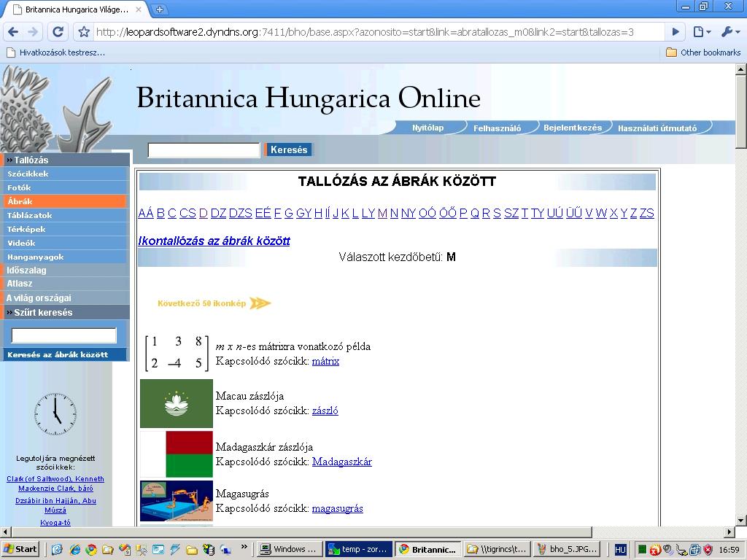
Task: Go back with the browser back arrow
Action: [13, 32]
